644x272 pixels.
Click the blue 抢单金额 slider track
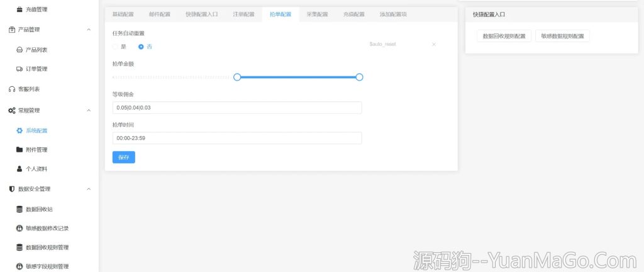point(298,77)
